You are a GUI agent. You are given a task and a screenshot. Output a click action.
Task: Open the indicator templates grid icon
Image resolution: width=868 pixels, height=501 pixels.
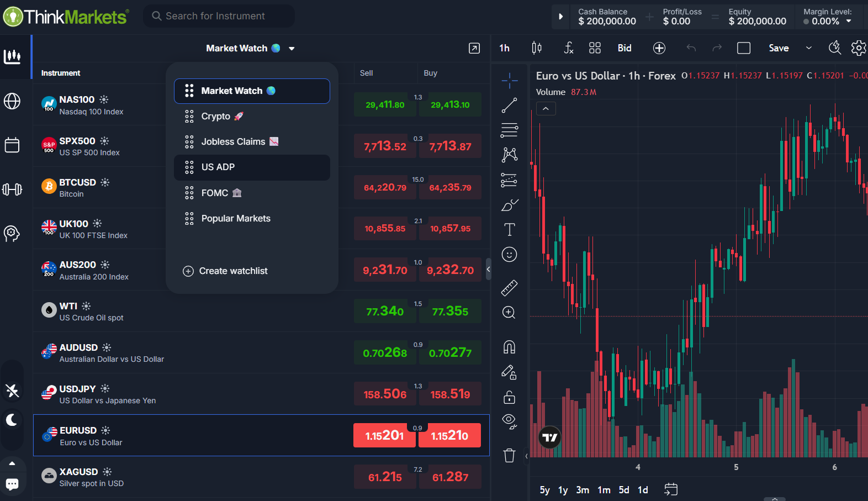595,48
